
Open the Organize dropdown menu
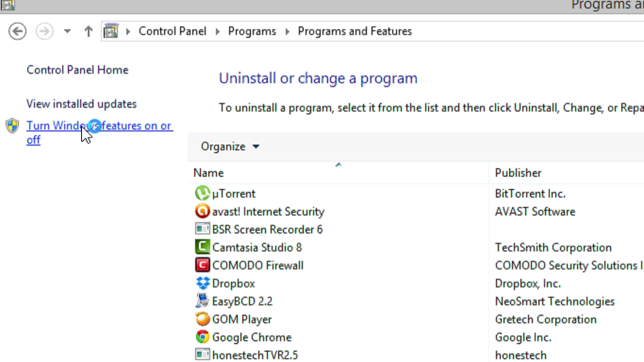(230, 147)
